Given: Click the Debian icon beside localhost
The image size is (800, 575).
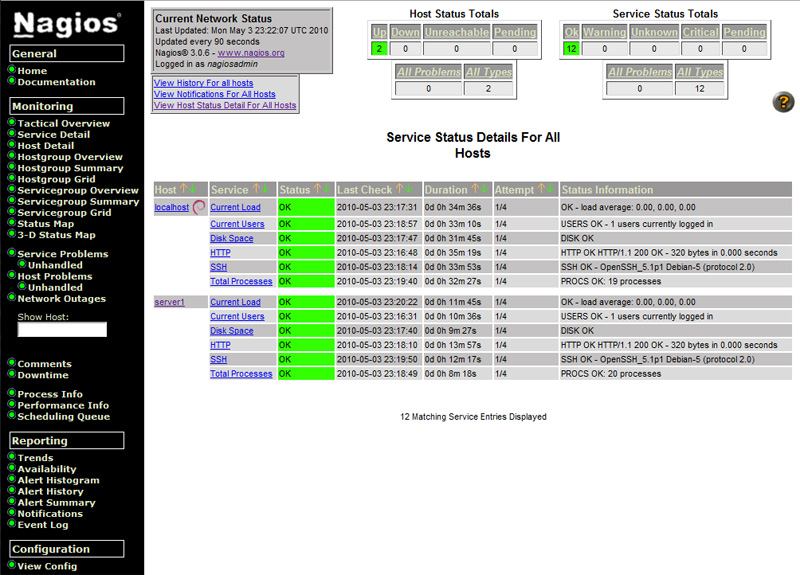Looking at the screenshot, I should point(199,207).
